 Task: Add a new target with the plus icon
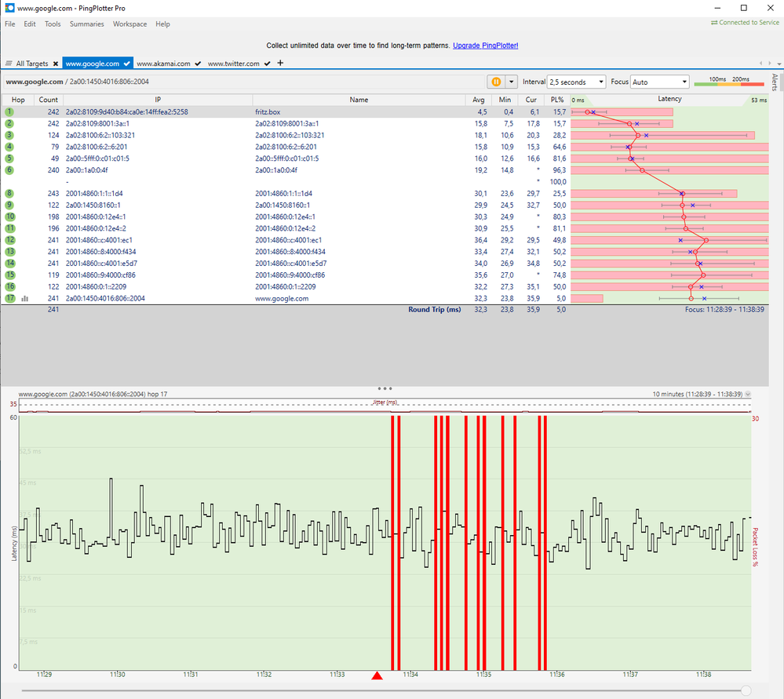click(x=280, y=64)
